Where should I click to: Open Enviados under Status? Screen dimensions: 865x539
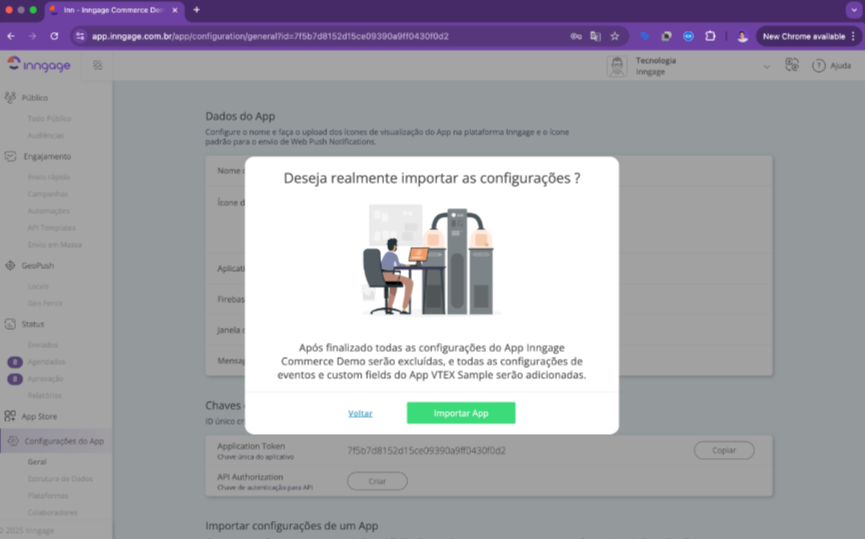pyautogui.click(x=42, y=345)
